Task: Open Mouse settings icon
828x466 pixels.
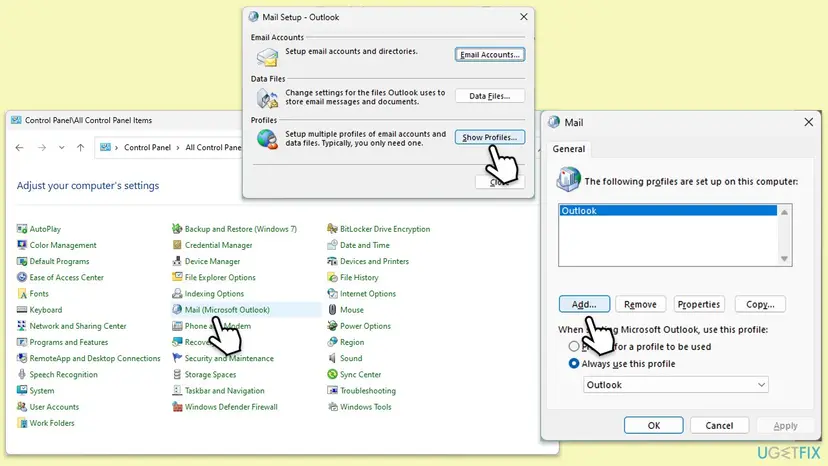Action: tap(332, 310)
